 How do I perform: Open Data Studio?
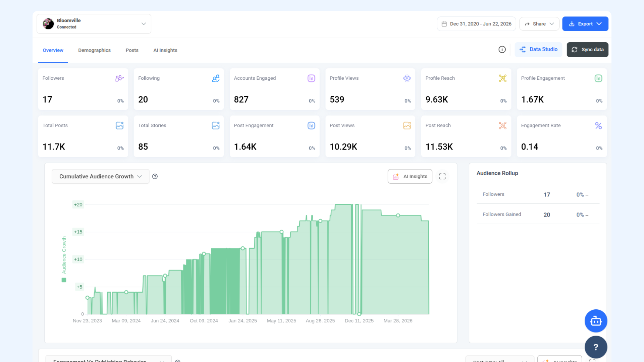coord(538,50)
